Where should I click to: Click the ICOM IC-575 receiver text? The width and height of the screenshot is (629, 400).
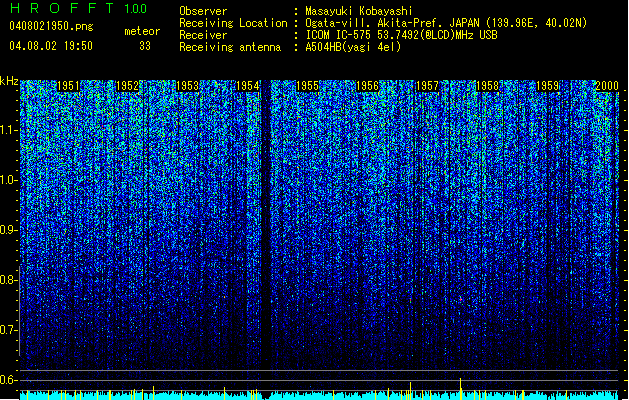click(401, 35)
